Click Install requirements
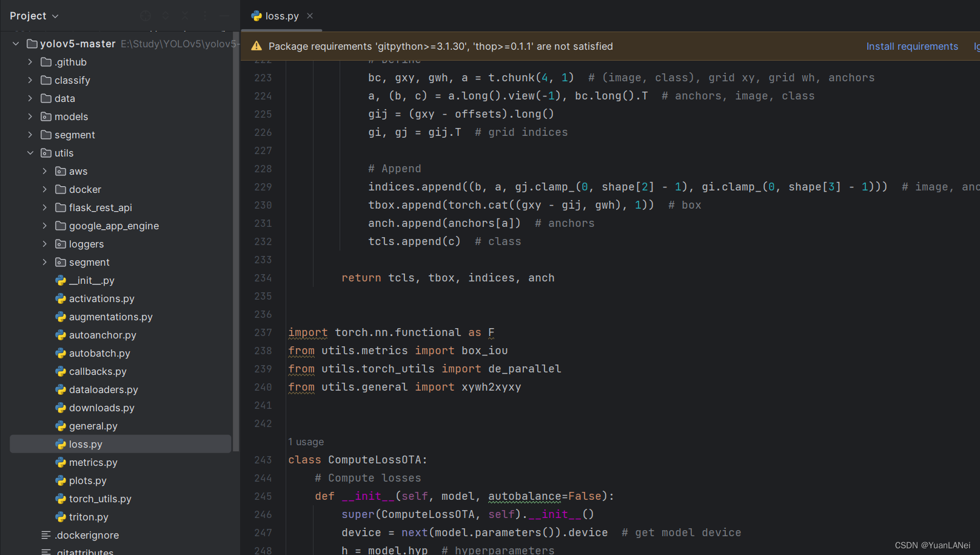Image resolution: width=980 pixels, height=555 pixels. click(912, 45)
